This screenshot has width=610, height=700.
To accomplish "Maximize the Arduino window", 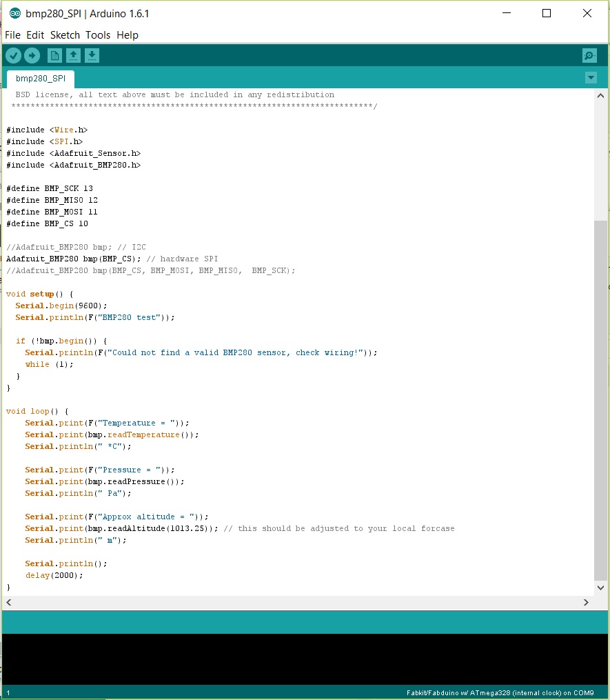I will (546, 13).
